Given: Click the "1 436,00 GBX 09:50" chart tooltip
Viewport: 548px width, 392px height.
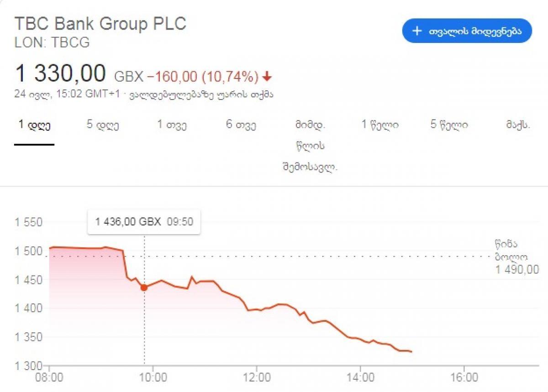Looking at the screenshot, I should [x=144, y=222].
